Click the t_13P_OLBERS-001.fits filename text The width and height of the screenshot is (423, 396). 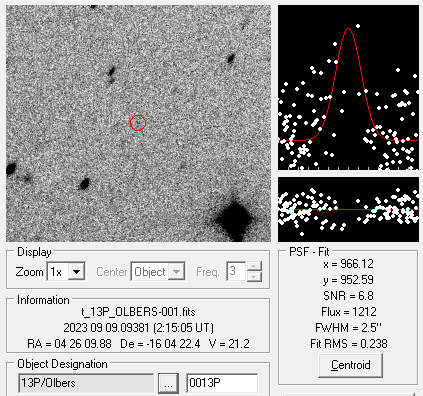(x=138, y=312)
